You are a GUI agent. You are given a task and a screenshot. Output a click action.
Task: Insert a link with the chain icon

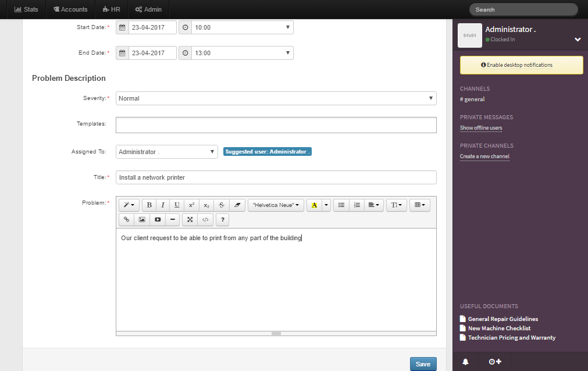[x=126, y=220]
